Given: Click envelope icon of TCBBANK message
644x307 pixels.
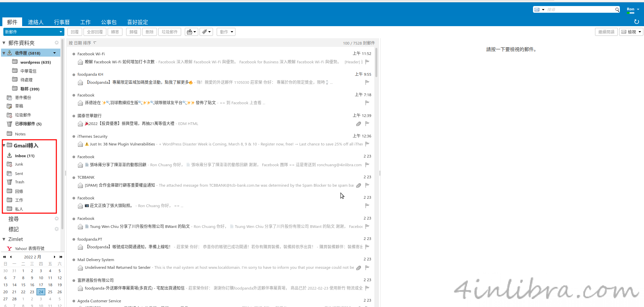Looking at the screenshot, I should click(80, 185).
